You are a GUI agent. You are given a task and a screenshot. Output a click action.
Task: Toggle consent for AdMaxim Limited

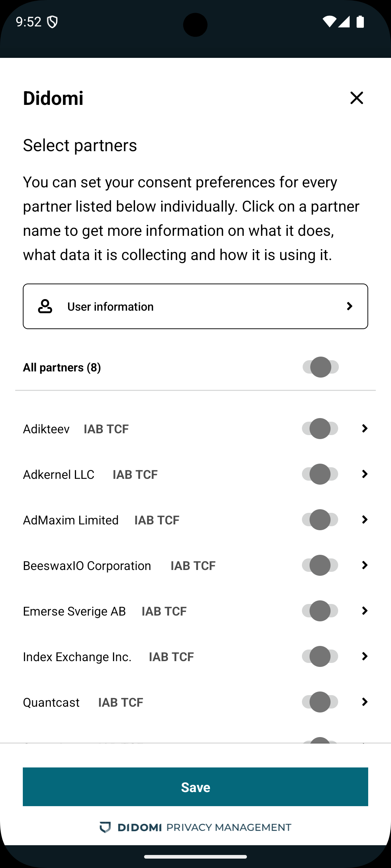[320, 520]
